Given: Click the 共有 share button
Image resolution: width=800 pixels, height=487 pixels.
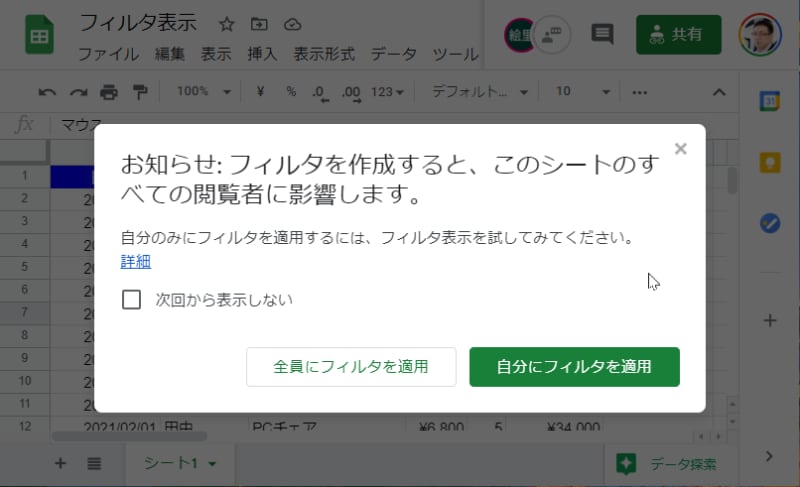Looking at the screenshot, I should coord(679,35).
